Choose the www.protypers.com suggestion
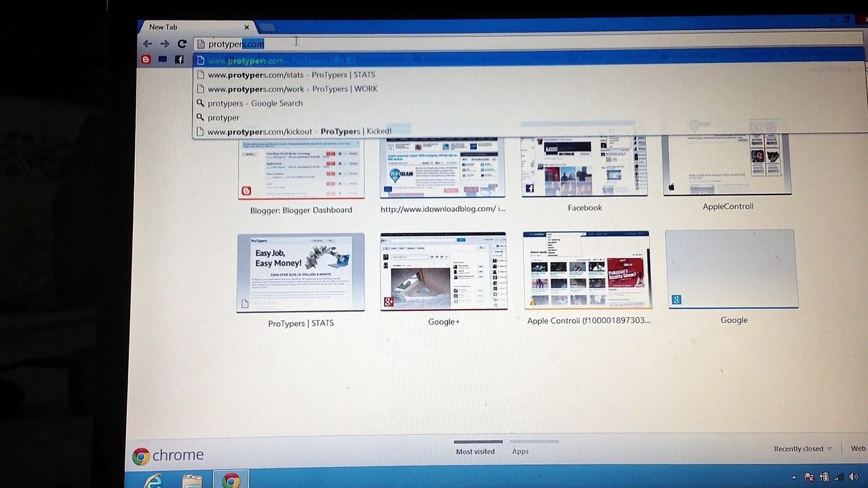The width and height of the screenshot is (868, 488). pyautogui.click(x=529, y=60)
